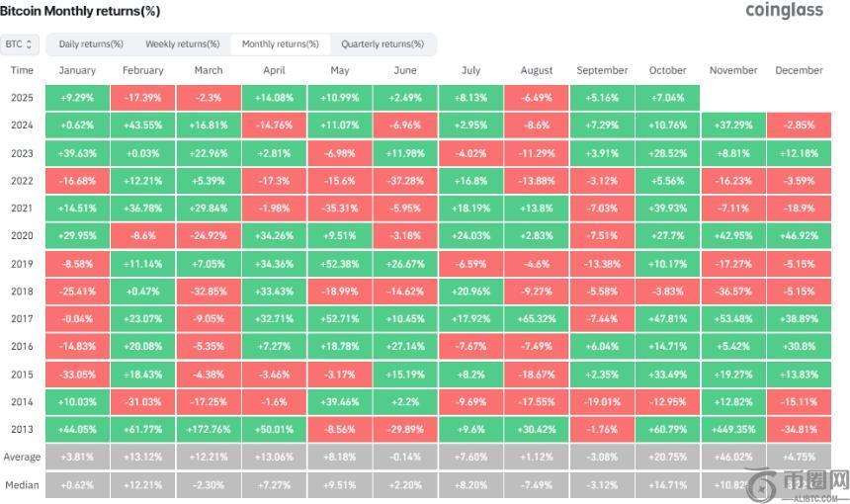This screenshot has height=504, width=850.
Task: Click the Bitcoin Monthly returns(%) title
Action: click(80, 11)
